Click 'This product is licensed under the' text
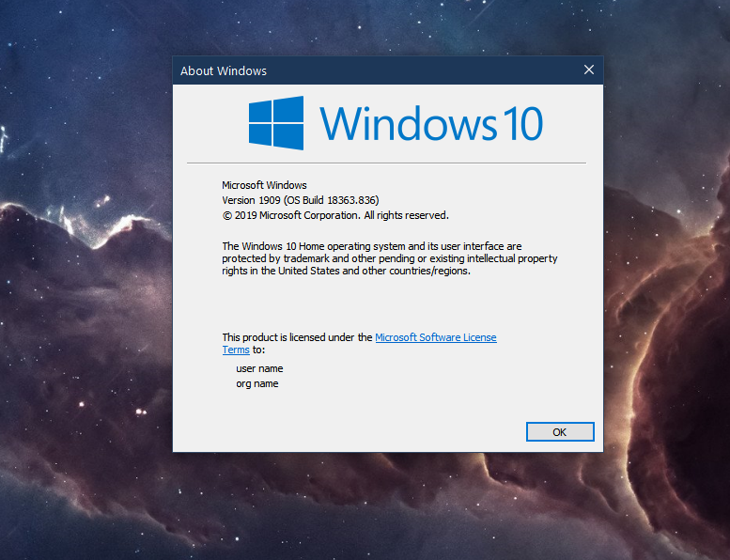 tap(297, 337)
